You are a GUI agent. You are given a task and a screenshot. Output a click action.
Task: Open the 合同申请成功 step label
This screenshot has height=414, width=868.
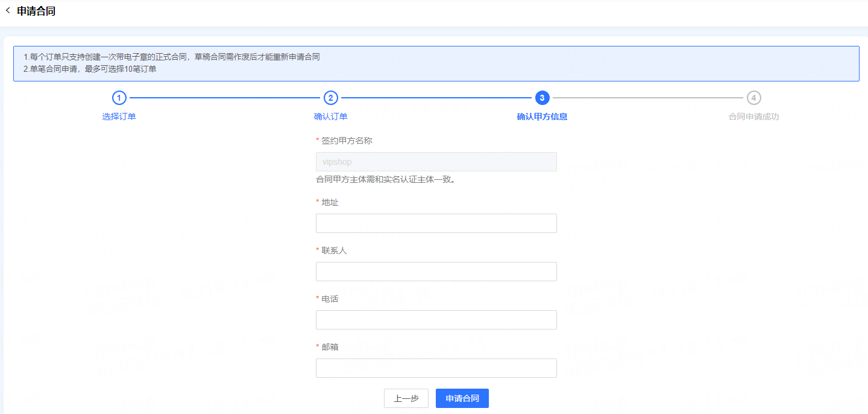pyautogui.click(x=753, y=116)
